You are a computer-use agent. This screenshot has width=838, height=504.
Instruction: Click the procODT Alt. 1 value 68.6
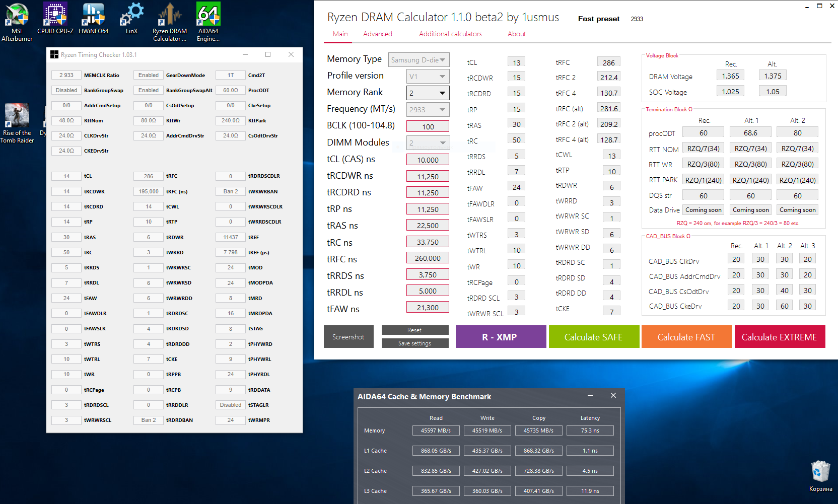pyautogui.click(x=750, y=133)
